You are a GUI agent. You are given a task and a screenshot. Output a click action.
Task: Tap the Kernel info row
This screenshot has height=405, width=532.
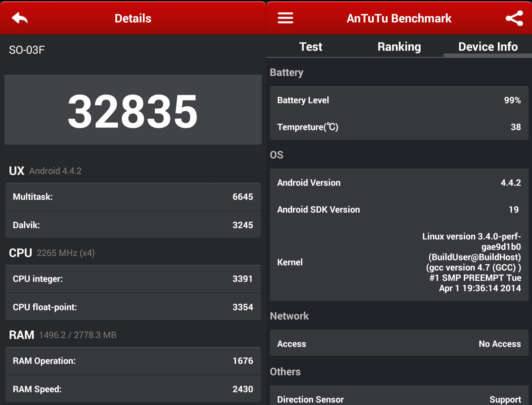coord(399,262)
